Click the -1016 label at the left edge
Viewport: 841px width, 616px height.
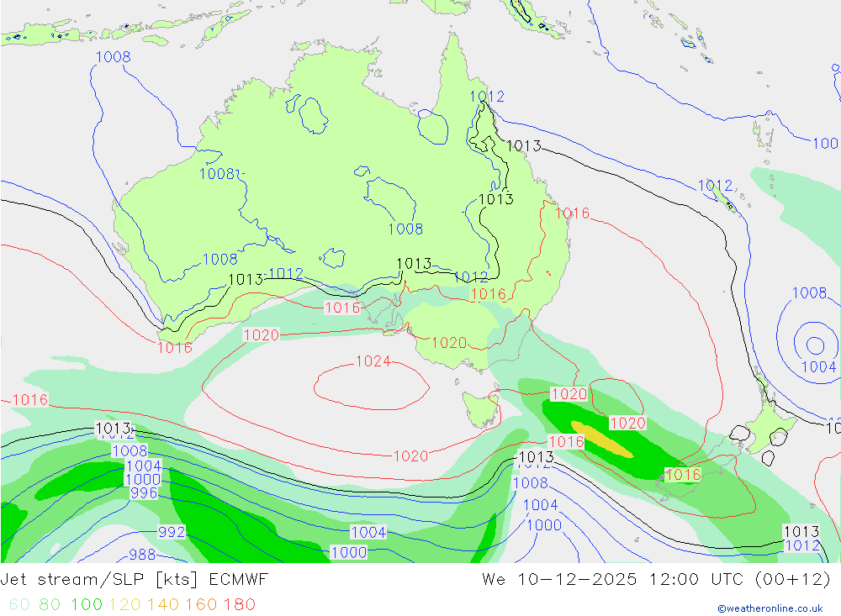click(x=28, y=400)
